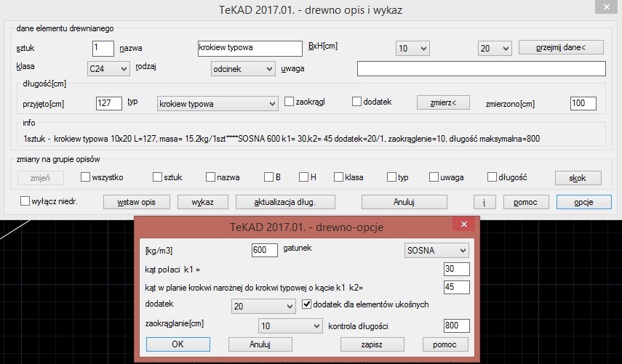Click the skok button
This screenshot has width=622, height=364.
click(578, 178)
